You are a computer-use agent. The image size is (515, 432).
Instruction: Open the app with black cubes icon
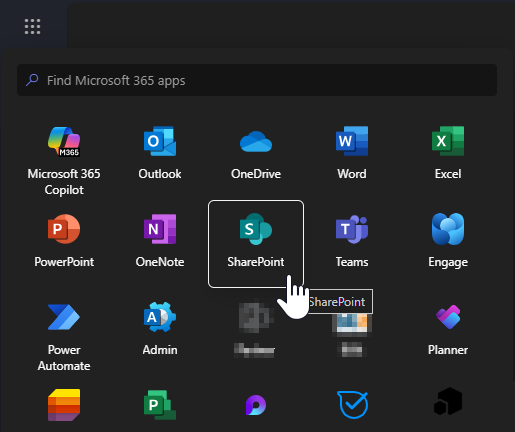coord(448,401)
